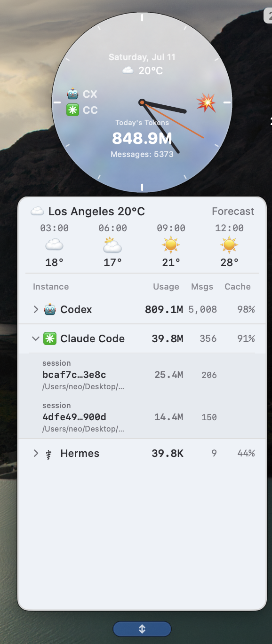Click the Today's Tokens 848.9M readout
This screenshot has height=644, width=272.
click(142, 139)
